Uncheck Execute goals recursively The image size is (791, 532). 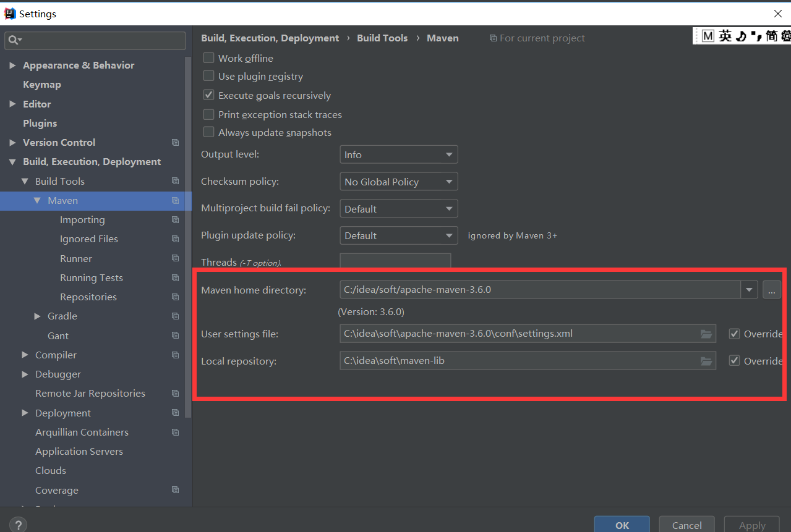coord(209,95)
